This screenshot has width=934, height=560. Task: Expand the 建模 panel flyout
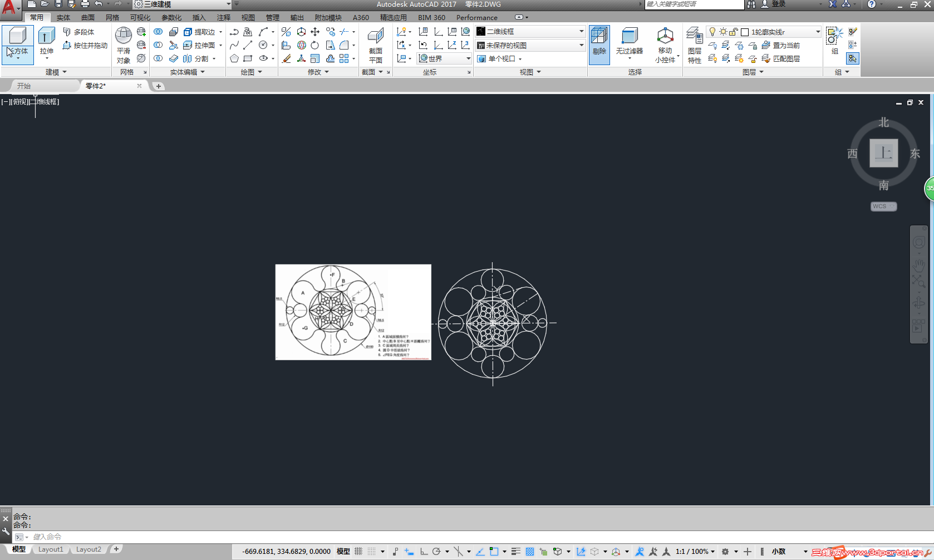[x=56, y=72]
